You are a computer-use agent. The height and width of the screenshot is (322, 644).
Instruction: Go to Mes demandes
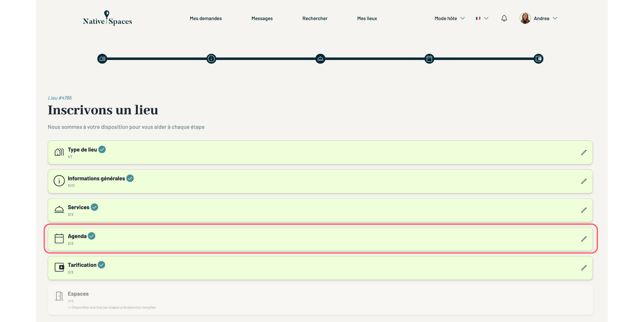point(206,18)
